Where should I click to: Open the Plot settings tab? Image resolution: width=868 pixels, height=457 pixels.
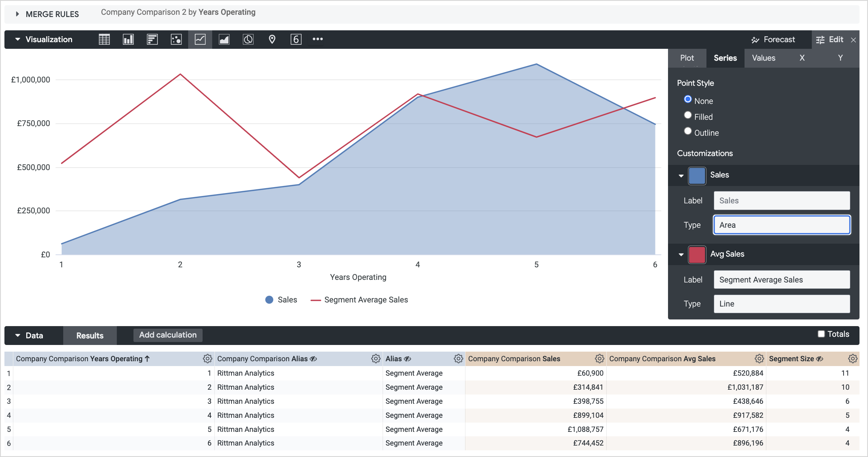pos(687,58)
